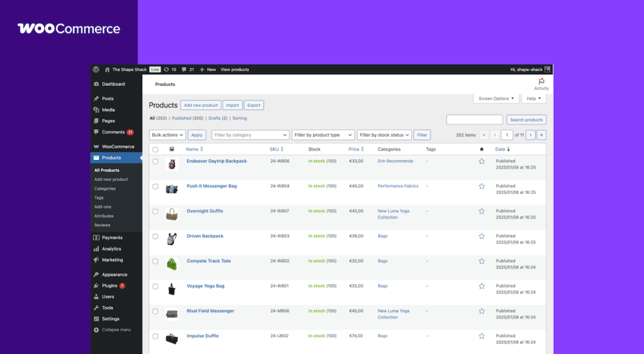Check the Endeavor Daytrip Backpack row
Image resolution: width=644 pixels, height=354 pixels.
(x=155, y=162)
